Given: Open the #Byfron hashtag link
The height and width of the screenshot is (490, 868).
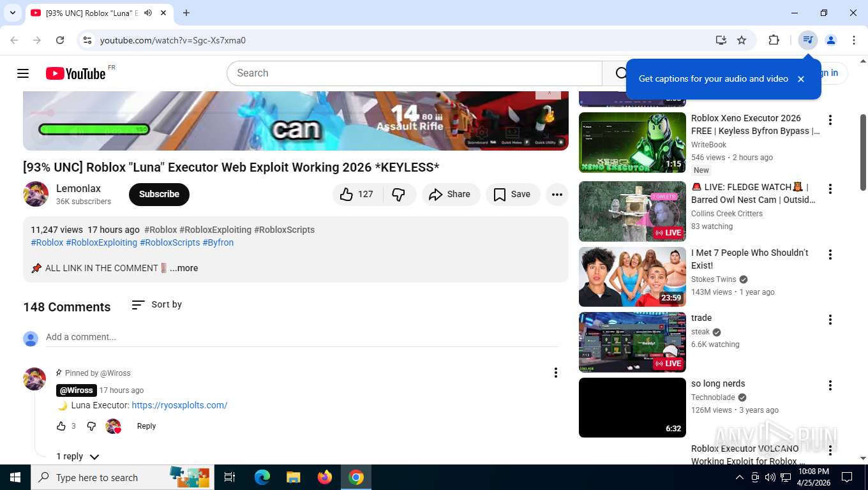Looking at the screenshot, I should click(x=218, y=242).
